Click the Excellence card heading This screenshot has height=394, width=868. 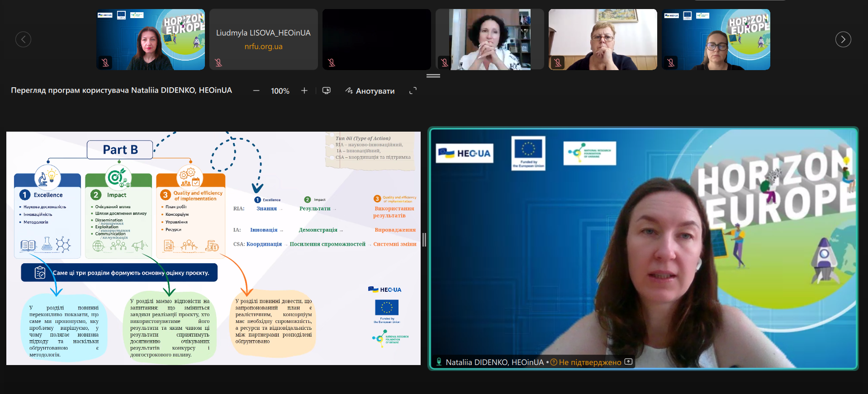tap(48, 195)
